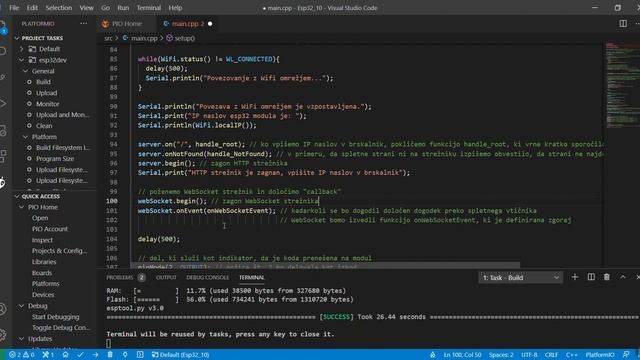Switch to the PIO Home tab
This screenshot has width=640, height=360.
[127, 24]
